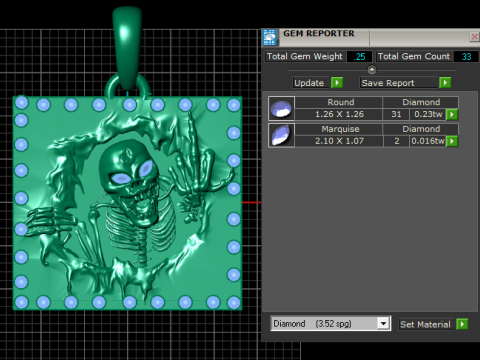
Task: Click the Total Gem Count value 33
Action: click(466, 57)
